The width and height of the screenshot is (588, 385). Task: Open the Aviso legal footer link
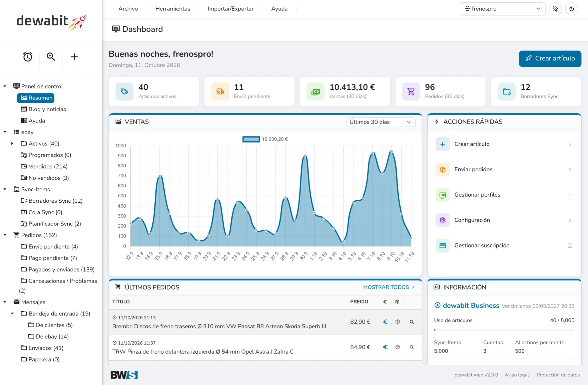pyautogui.click(x=517, y=375)
